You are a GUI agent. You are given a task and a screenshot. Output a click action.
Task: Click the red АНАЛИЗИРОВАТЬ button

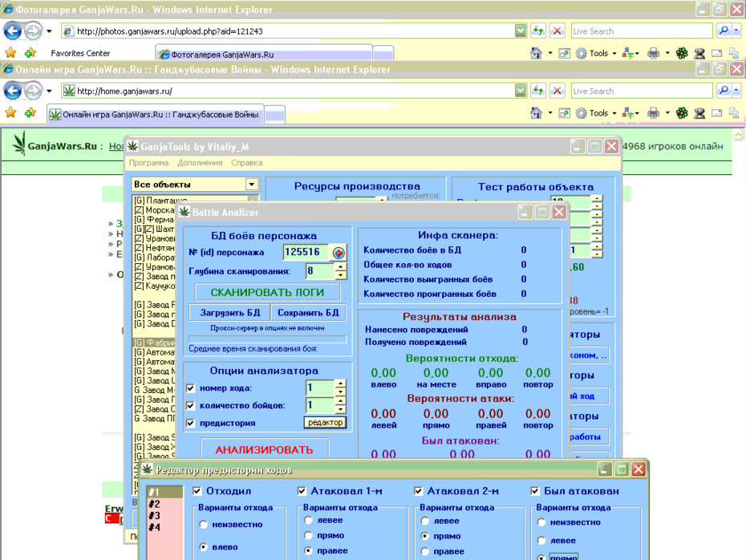coord(264,449)
